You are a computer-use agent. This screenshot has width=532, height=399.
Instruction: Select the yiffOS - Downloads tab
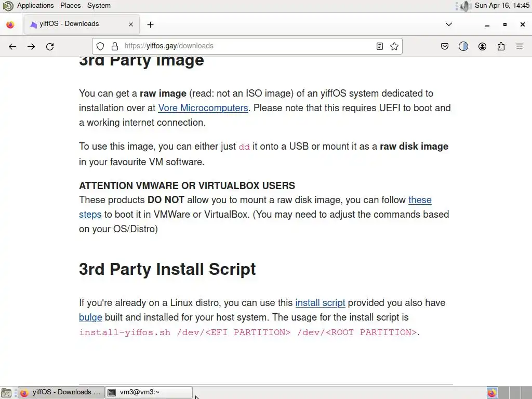pyautogui.click(x=82, y=24)
